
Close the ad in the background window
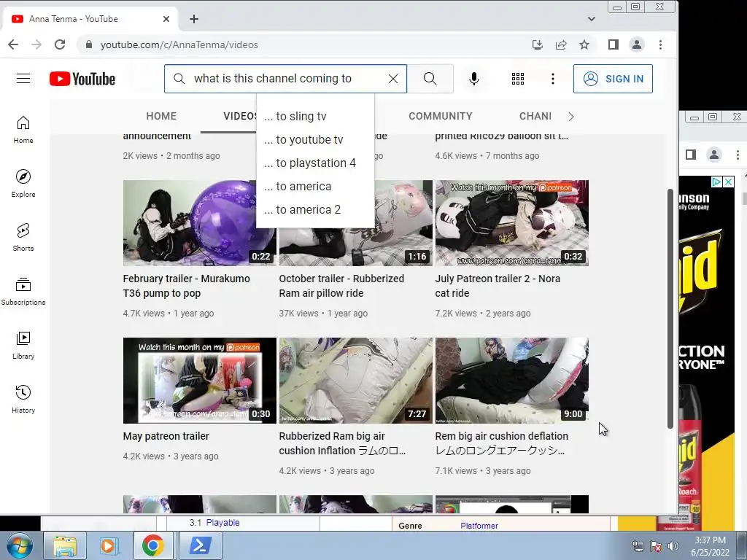pyautogui.click(x=729, y=182)
